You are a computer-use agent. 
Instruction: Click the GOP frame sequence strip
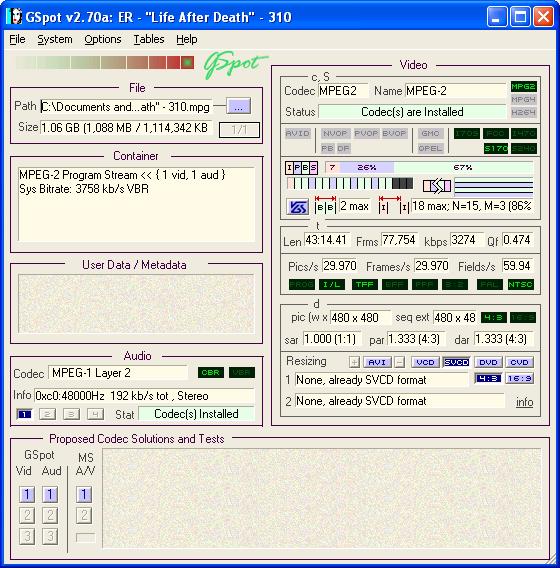pos(349,183)
